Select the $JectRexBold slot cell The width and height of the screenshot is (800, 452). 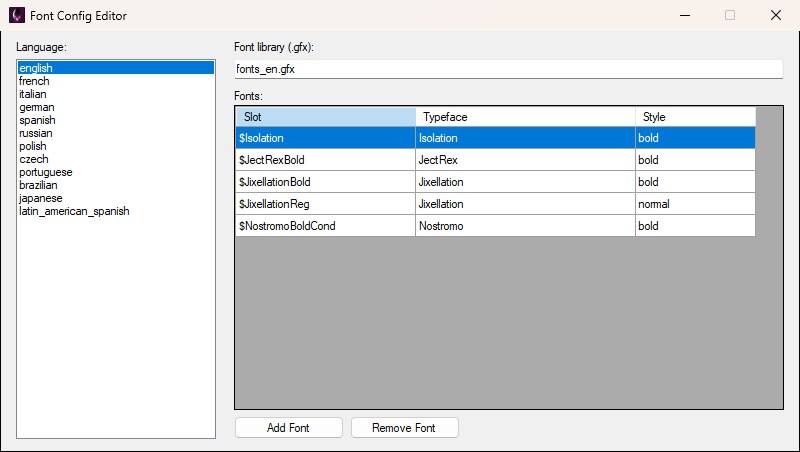(326, 160)
